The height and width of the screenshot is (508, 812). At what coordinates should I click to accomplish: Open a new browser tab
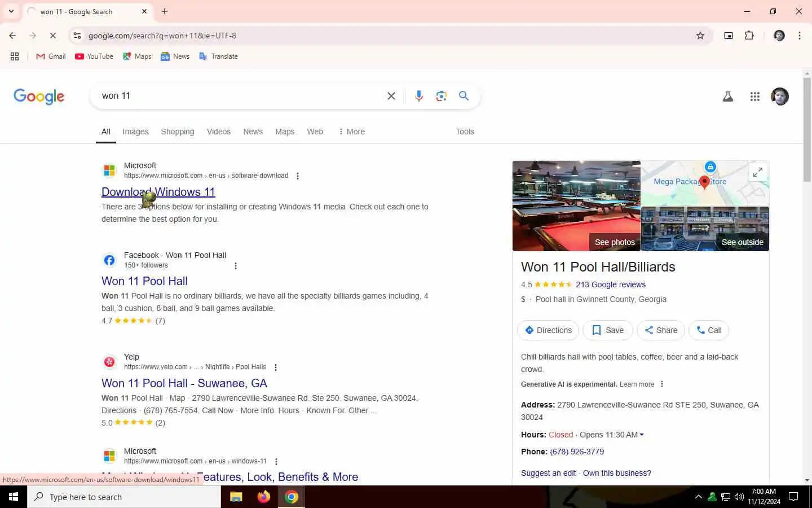click(x=165, y=11)
